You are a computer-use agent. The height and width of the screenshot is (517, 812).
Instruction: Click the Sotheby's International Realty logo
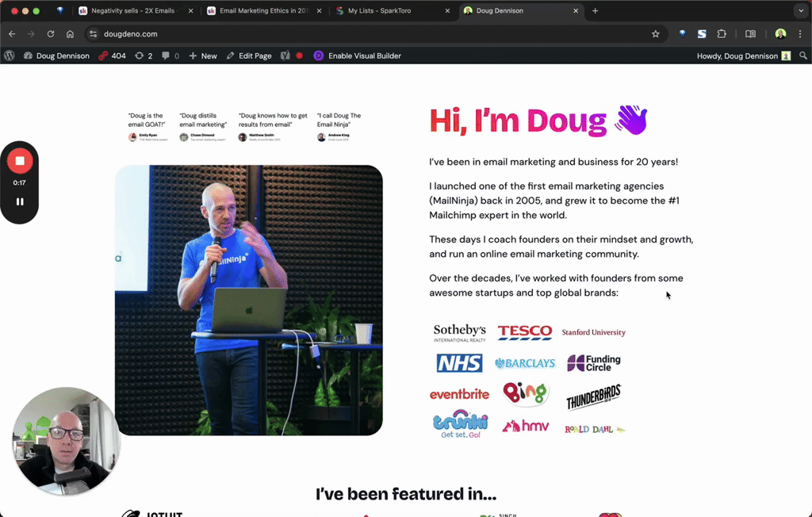point(459,332)
